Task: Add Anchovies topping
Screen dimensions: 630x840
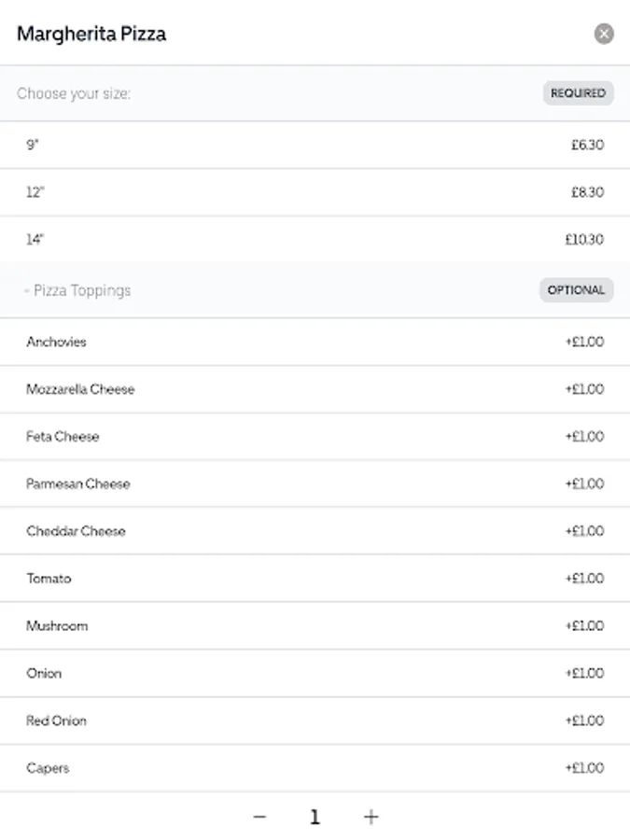Action: click(x=315, y=342)
